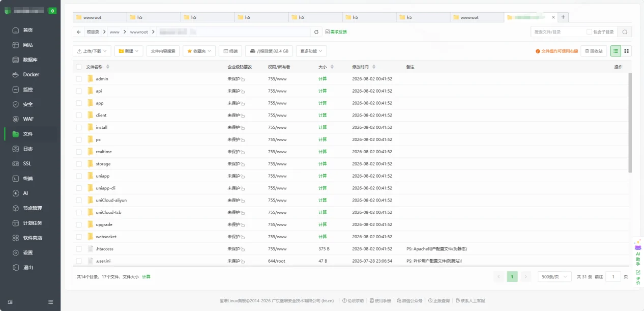Image resolution: width=644 pixels, height=311 pixels.
Task: Click the magnifier search icon button
Action: click(625, 32)
